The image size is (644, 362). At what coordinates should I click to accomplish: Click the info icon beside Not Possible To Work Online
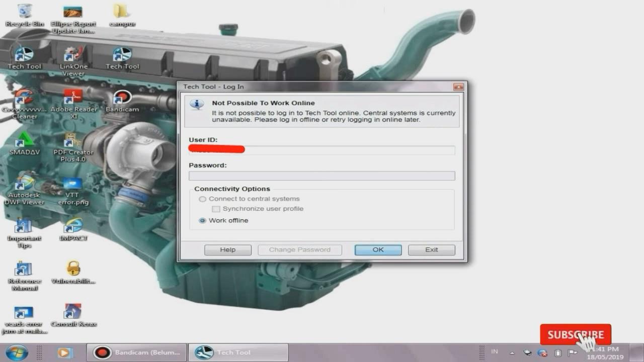(197, 105)
